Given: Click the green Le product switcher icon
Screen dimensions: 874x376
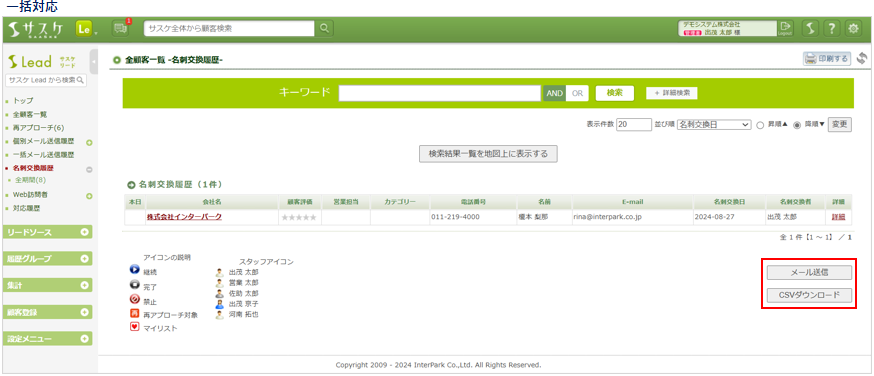Looking at the screenshot, I should click(84, 29).
